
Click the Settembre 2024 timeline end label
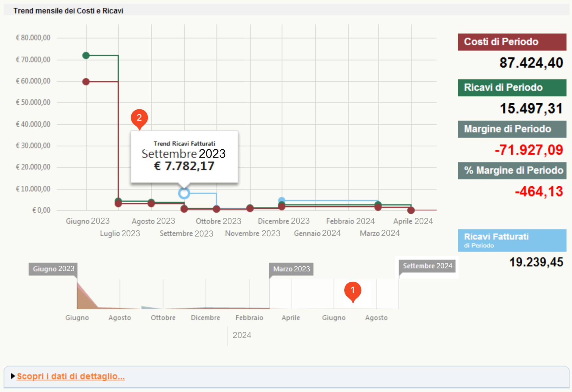click(427, 266)
